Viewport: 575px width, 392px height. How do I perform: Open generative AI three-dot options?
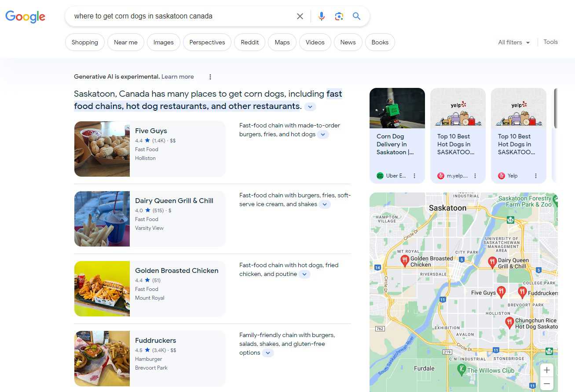[210, 77]
